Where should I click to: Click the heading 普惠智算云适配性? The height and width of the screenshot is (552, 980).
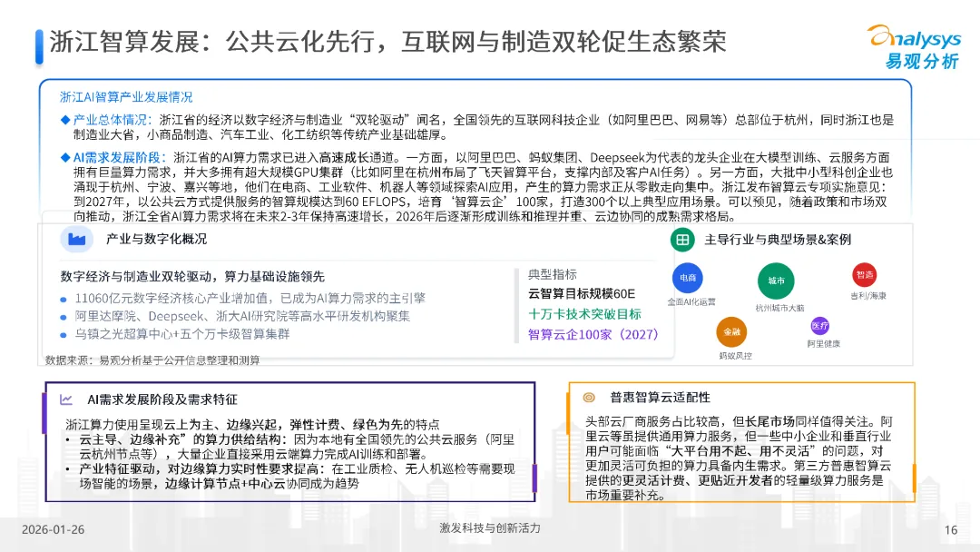tap(660, 397)
